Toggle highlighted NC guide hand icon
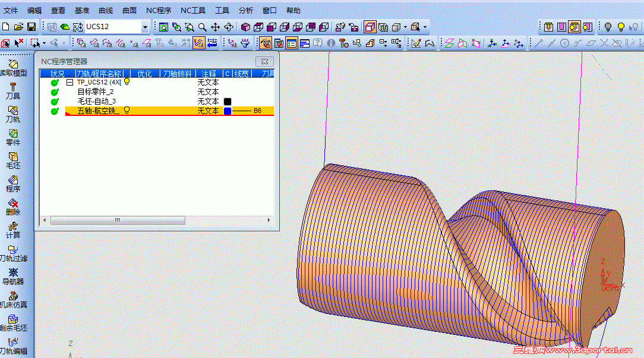644x358 pixels. click(x=266, y=43)
